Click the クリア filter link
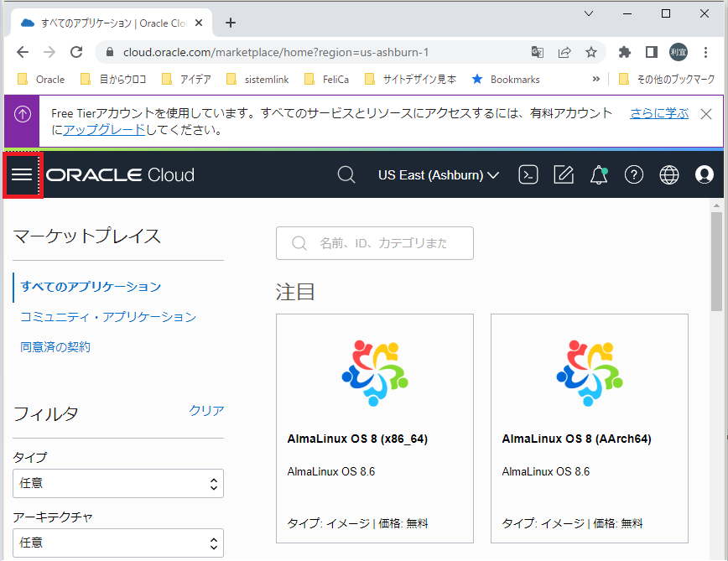Viewport: 728px width, 561px height. (206, 411)
